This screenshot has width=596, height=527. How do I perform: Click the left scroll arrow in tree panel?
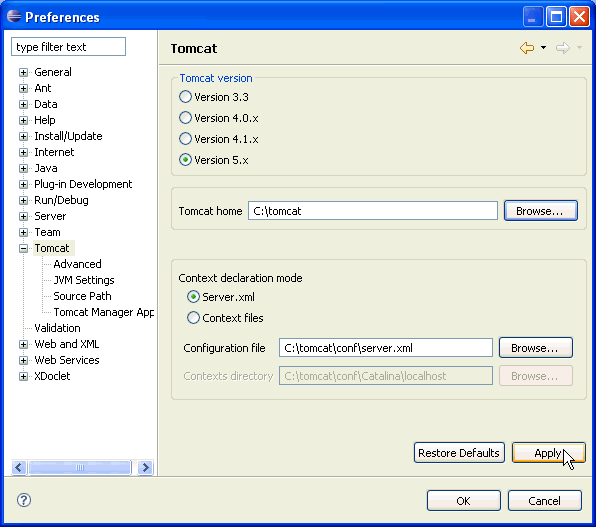pos(19,467)
